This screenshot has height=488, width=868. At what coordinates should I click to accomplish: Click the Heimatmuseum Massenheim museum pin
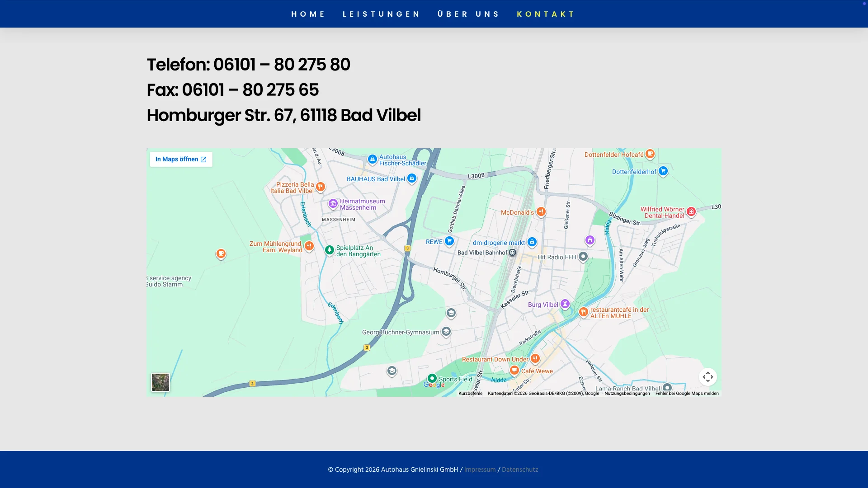(x=333, y=204)
